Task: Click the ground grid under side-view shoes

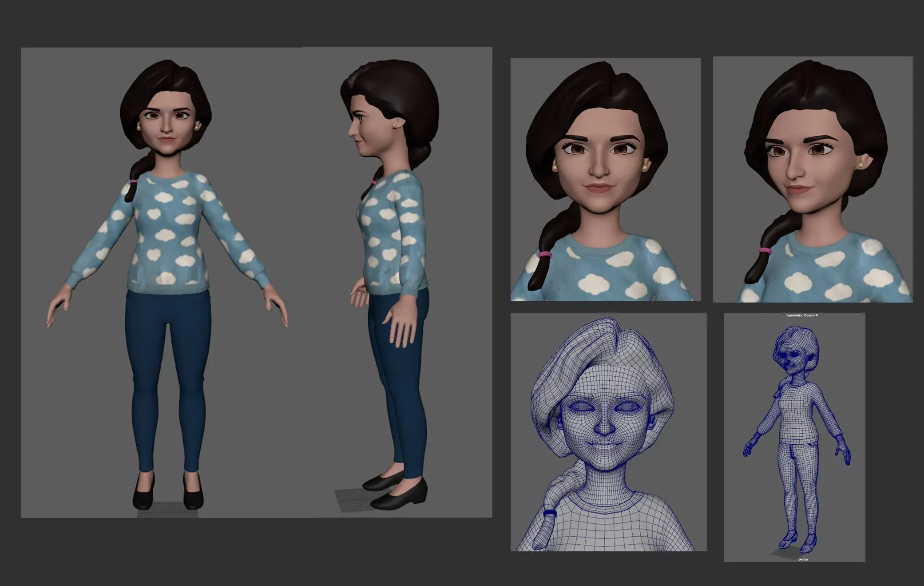Action: 349,500
